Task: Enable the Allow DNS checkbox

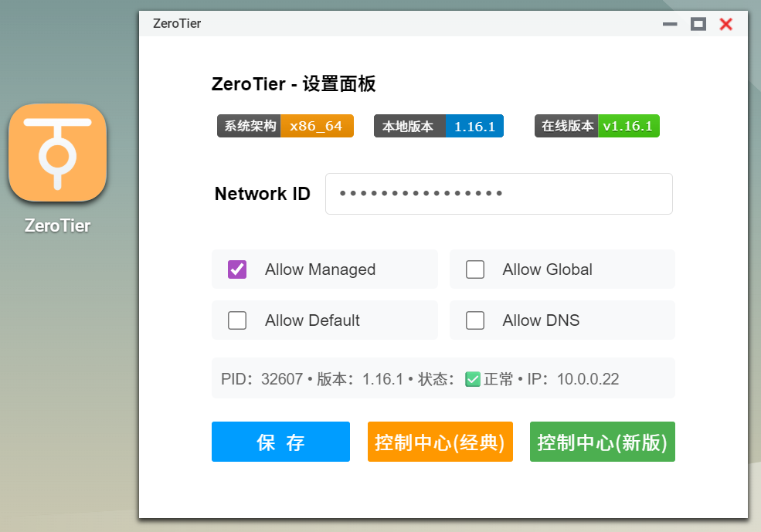Action: point(474,320)
